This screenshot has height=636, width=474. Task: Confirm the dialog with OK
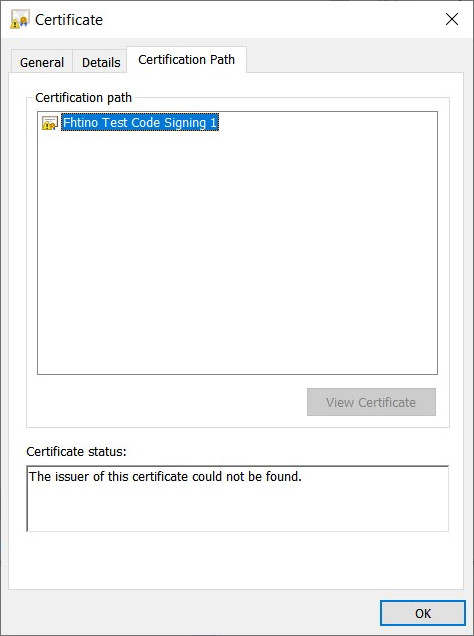point(423,613)
